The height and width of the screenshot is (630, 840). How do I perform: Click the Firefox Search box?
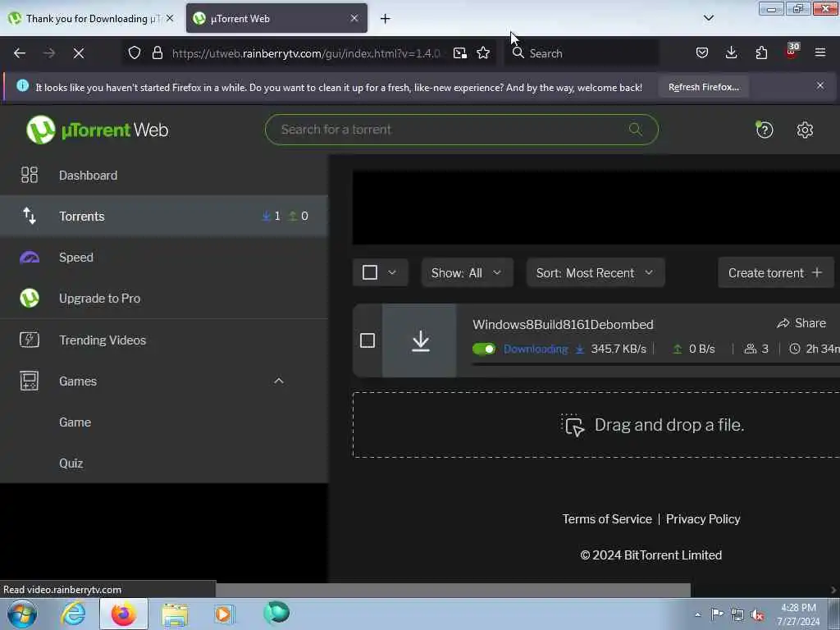click(582, 53)
